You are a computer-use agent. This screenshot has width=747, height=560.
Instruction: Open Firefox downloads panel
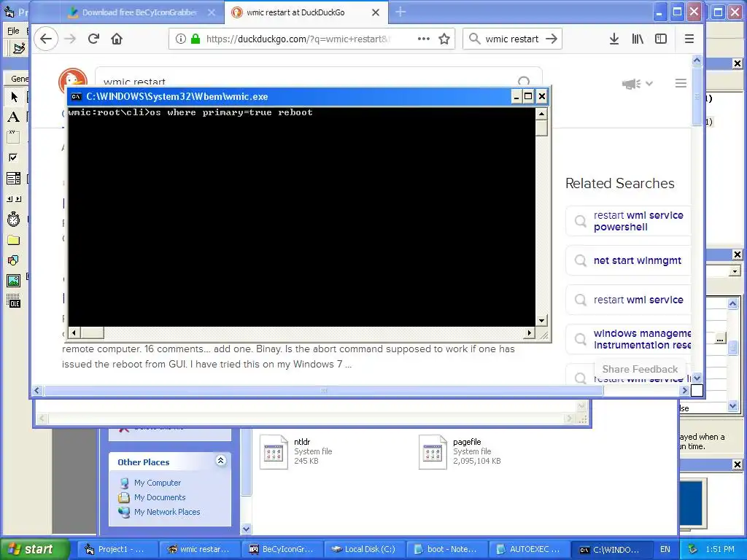614,39
